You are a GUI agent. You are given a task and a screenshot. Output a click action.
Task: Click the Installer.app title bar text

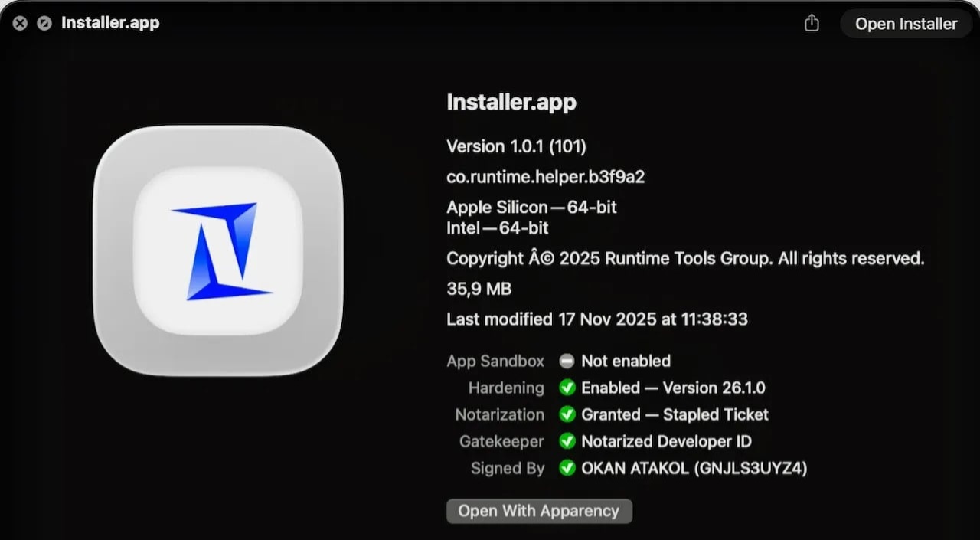[x=110, y=23]
